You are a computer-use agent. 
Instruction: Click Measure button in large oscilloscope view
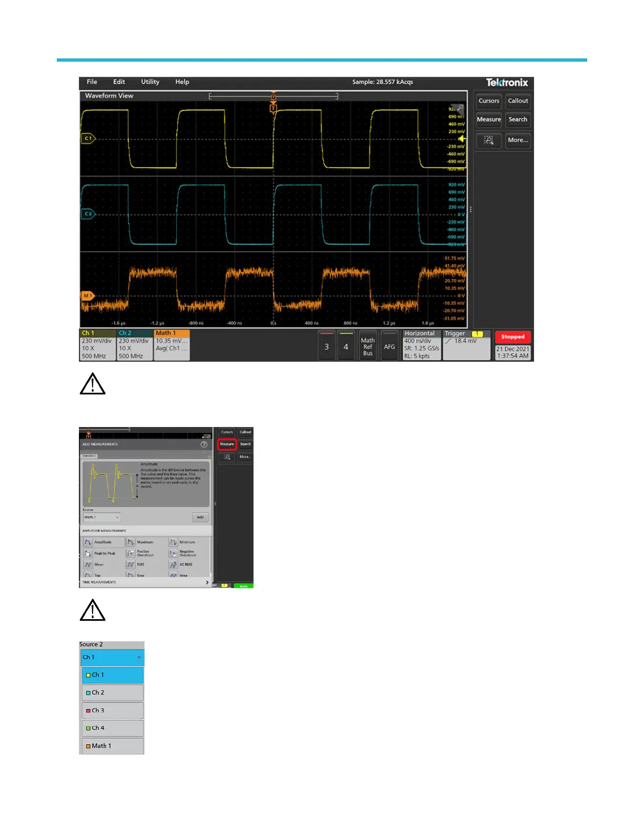click(489, 120)
